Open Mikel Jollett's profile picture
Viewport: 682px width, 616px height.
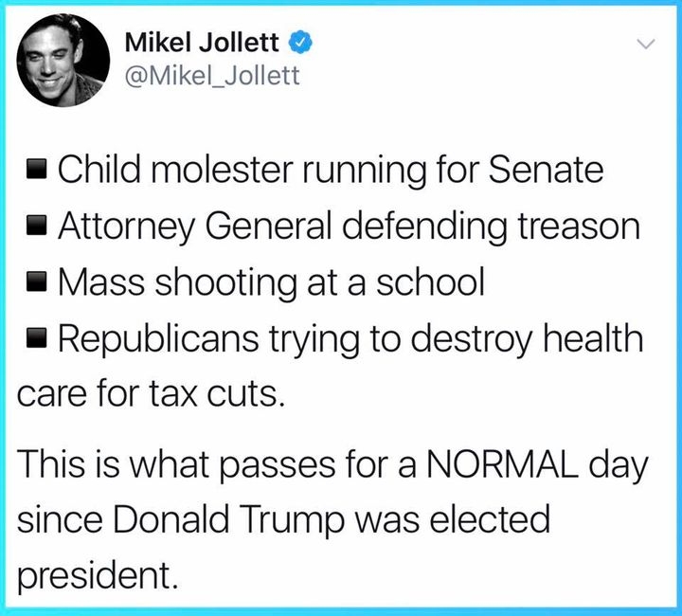(62, 61)
